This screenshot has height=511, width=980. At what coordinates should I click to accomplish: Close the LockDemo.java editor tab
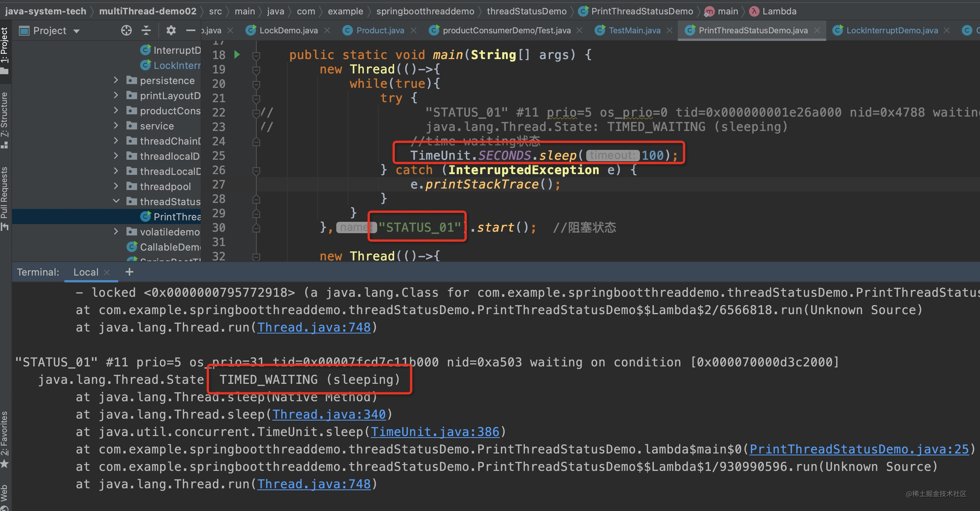(x=327, y=30)
